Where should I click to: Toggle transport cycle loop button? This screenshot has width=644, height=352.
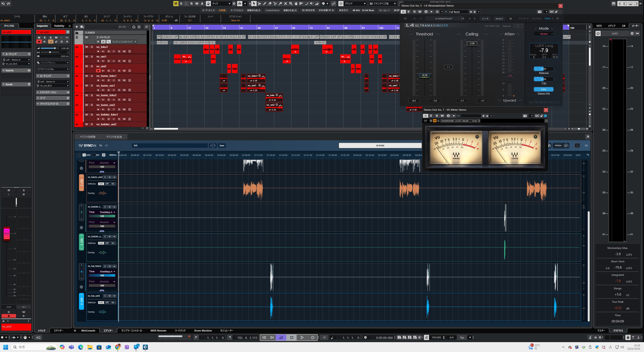(281, 338)
